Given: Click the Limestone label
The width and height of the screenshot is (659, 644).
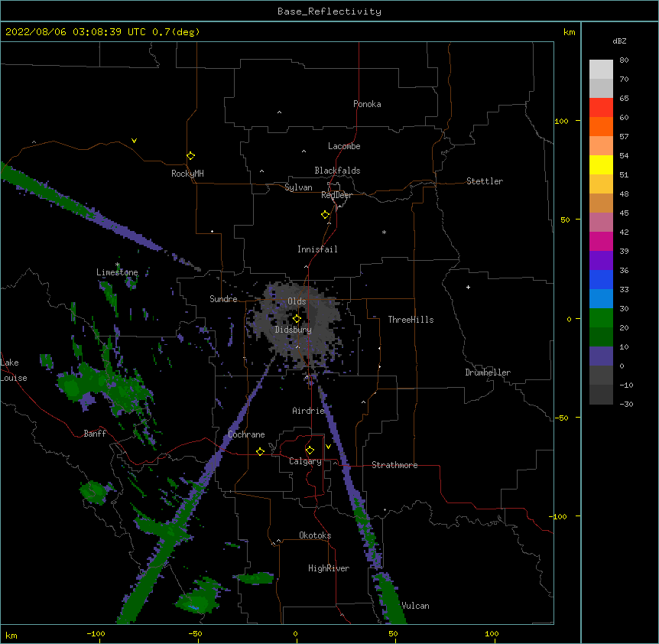Looking at the screenshot, I should 117,272.
